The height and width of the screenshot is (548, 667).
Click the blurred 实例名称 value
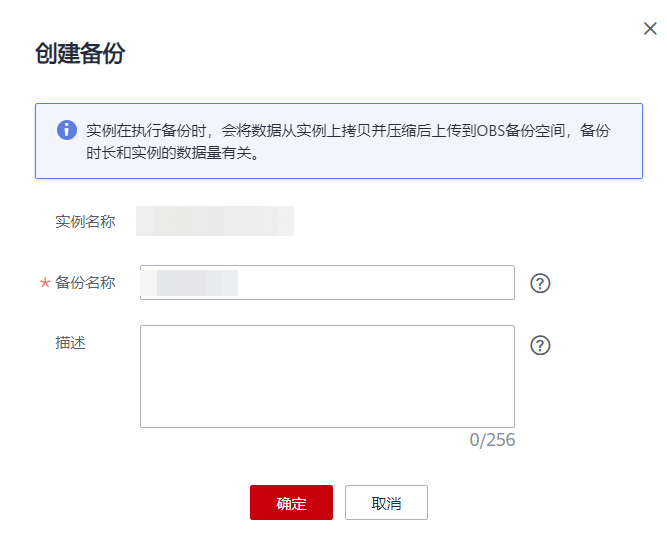tap(214, 221)
